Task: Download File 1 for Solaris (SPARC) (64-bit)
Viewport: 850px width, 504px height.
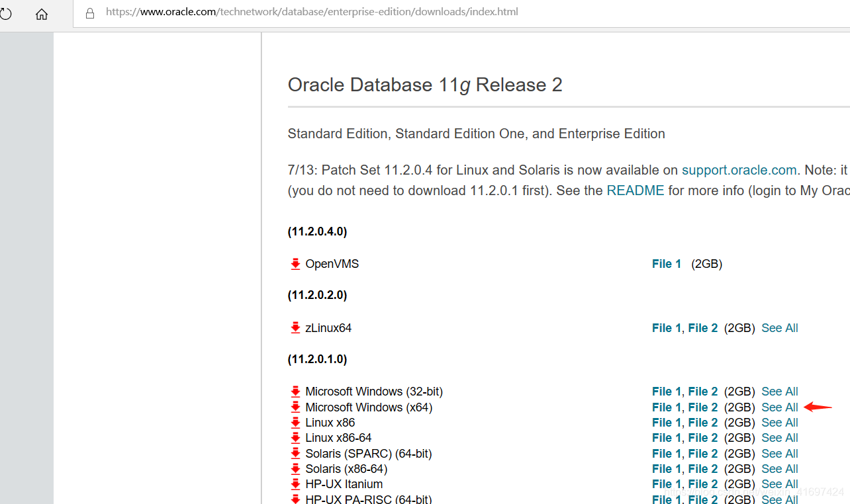Action: [667, 454]
